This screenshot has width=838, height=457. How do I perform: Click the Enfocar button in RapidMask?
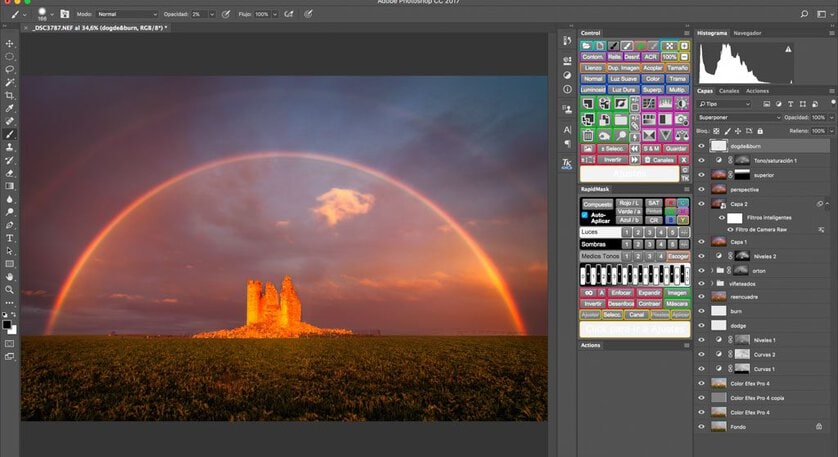point(620,293)
